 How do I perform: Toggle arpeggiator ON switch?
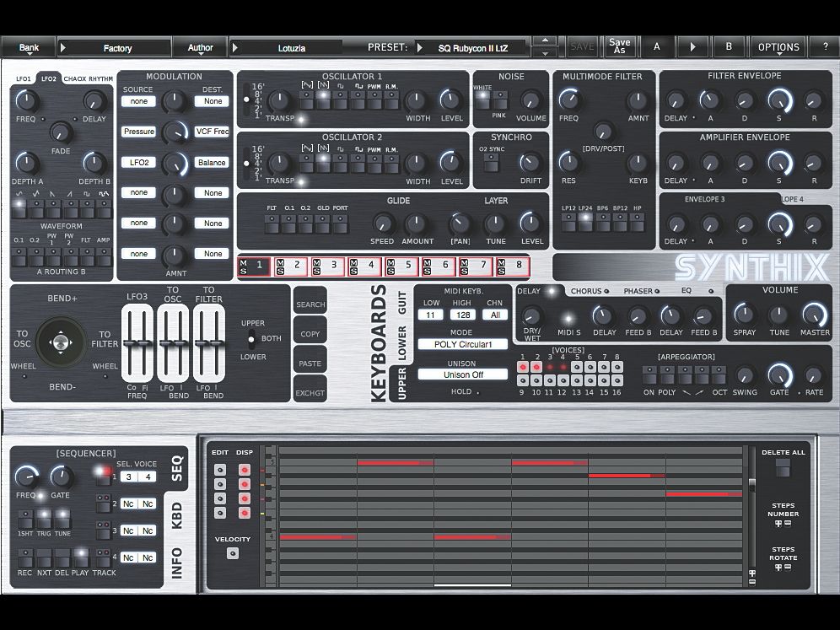[x=649, y=374]
